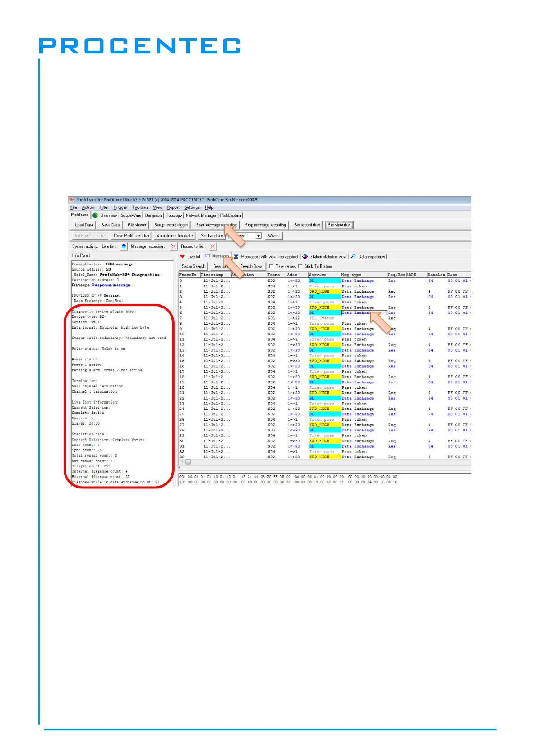Click the Live list activity status icon
The width and height of the screenshot is (534, 756).
coord(124,246)
